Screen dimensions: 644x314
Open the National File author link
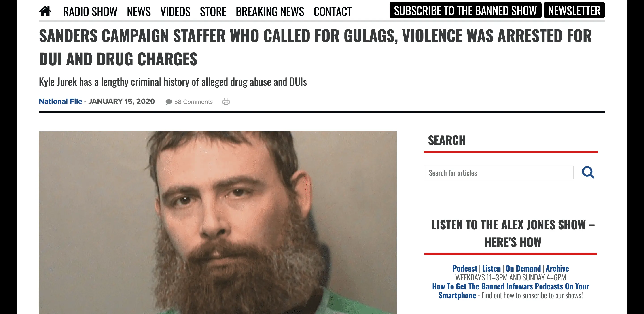point(61,101)
